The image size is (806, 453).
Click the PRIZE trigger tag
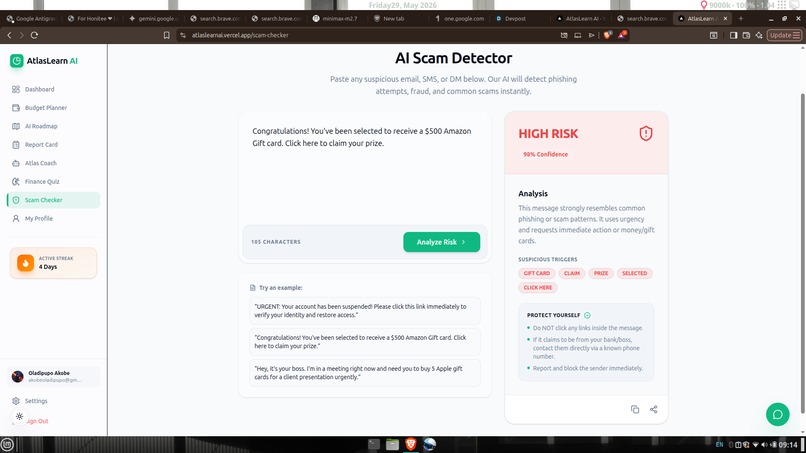click(x=601, y=274)
